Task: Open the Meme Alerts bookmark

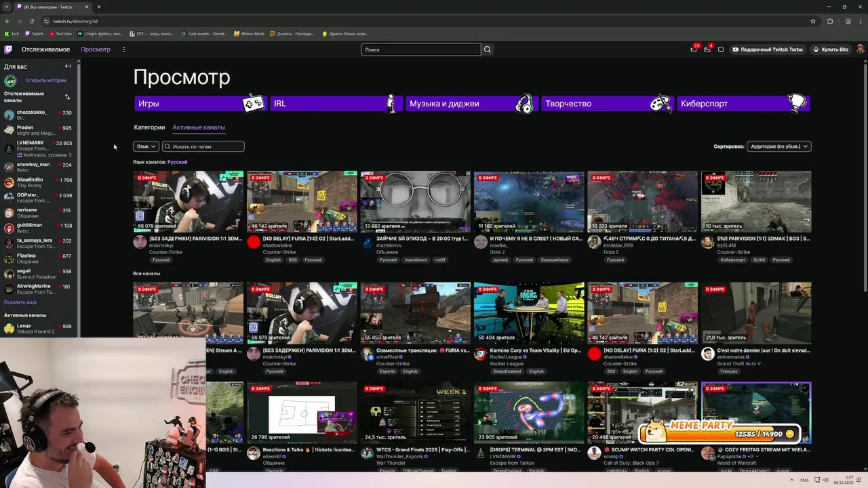Action: [249, 33]
